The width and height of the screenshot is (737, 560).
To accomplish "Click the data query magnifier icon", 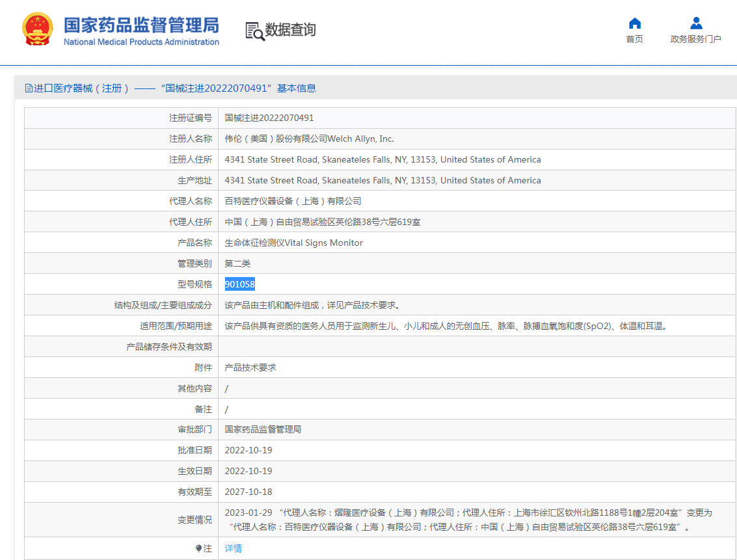I will [x=255, y=31].
